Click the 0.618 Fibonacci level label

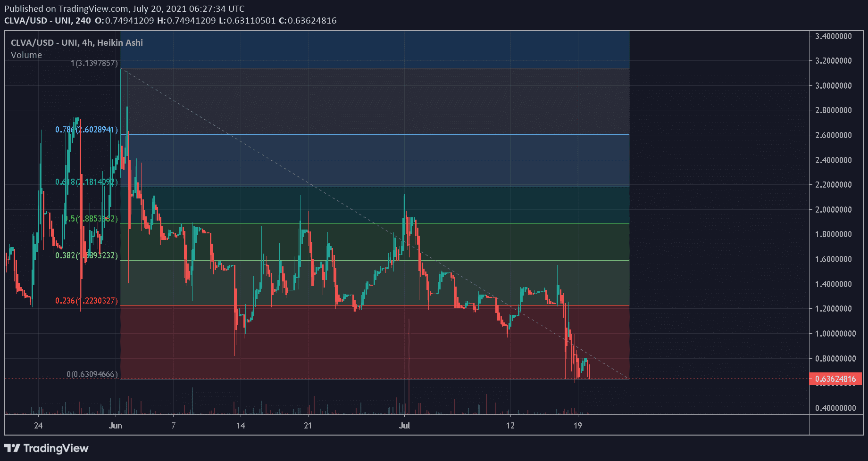(86, 182)
